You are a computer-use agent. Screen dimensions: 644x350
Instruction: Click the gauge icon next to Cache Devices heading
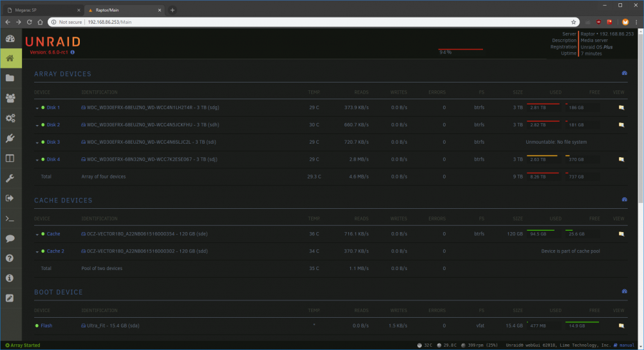(624, 199)
